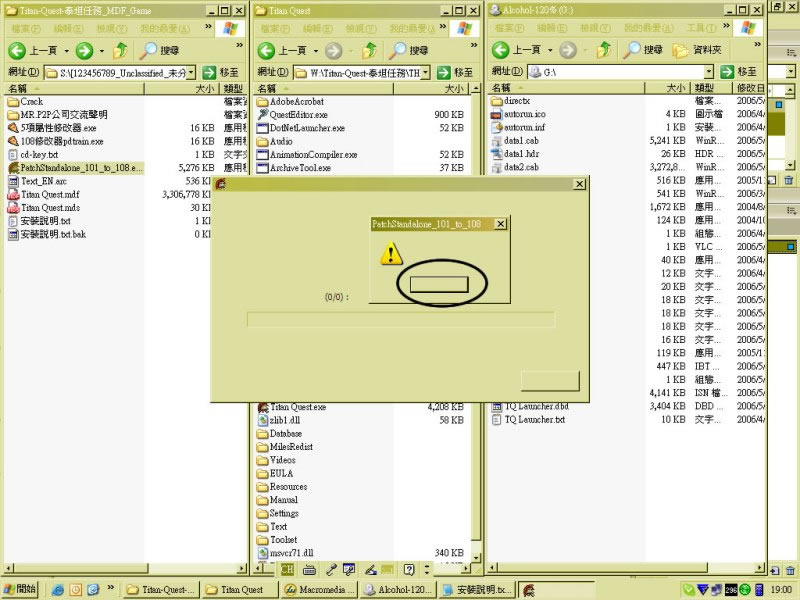
Task: Open Search in the Titan Quest window toolbar
Action: (408, 50)
